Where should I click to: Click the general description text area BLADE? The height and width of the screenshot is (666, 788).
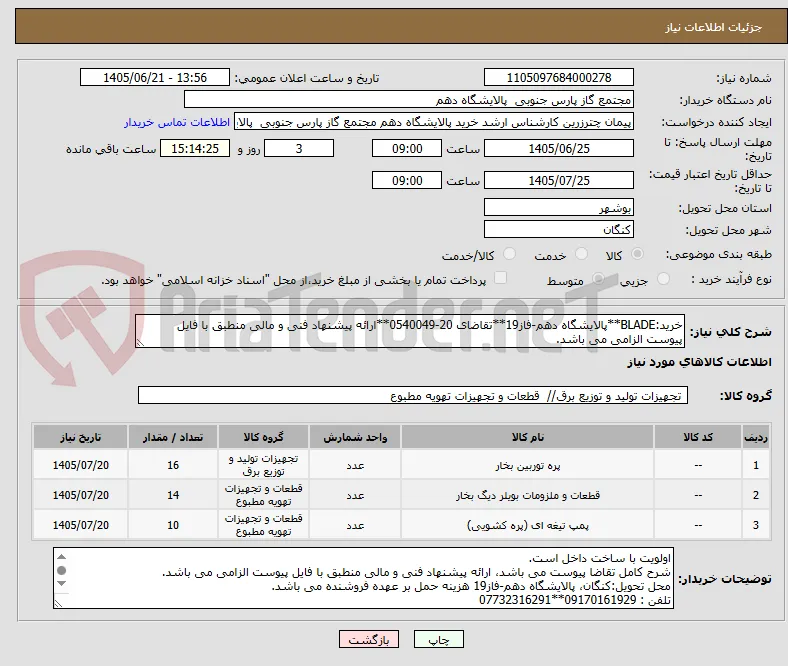410,331
